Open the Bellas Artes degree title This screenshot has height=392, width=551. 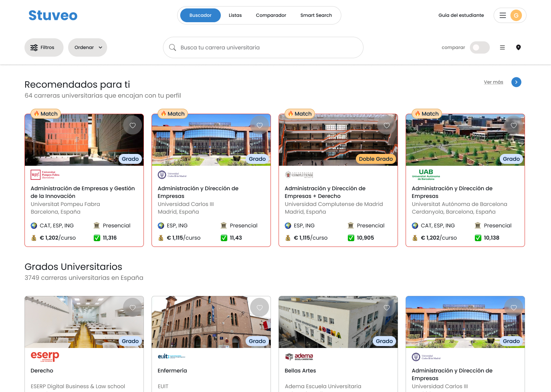[x=300, y=371]
